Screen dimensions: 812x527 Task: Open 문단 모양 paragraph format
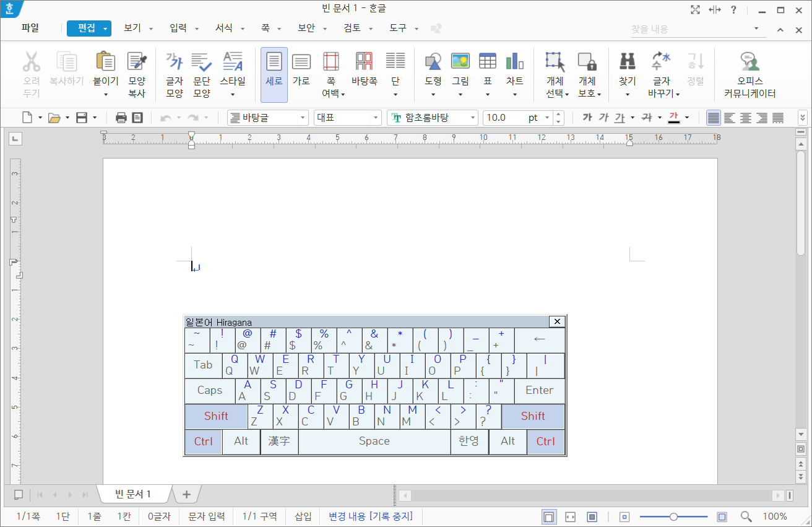(x=202, y=74)
